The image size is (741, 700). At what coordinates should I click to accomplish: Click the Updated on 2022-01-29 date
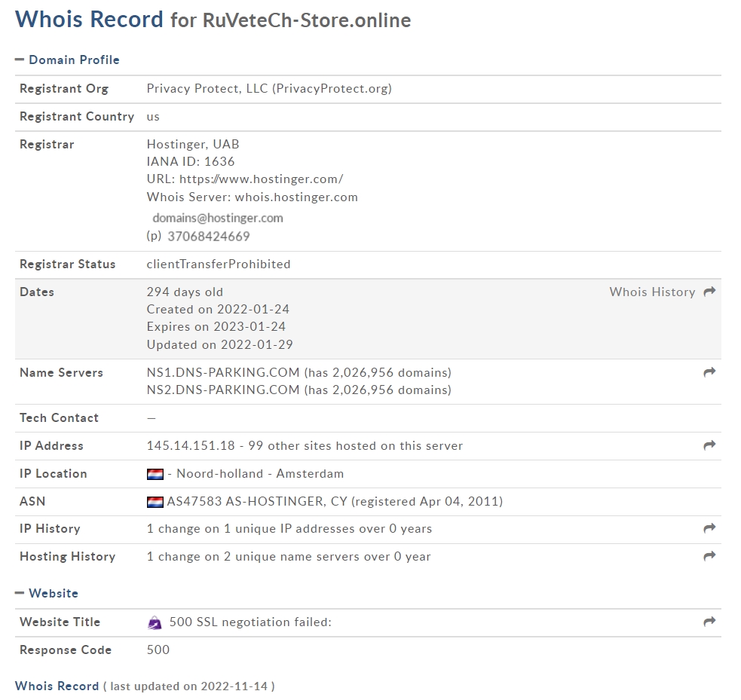click(x=220, y=344)
